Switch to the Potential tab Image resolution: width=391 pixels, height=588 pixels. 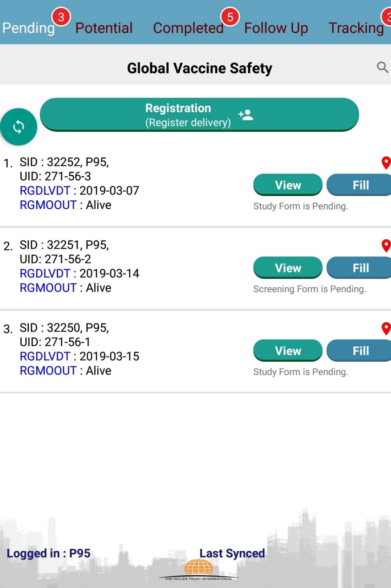[104, 28]
